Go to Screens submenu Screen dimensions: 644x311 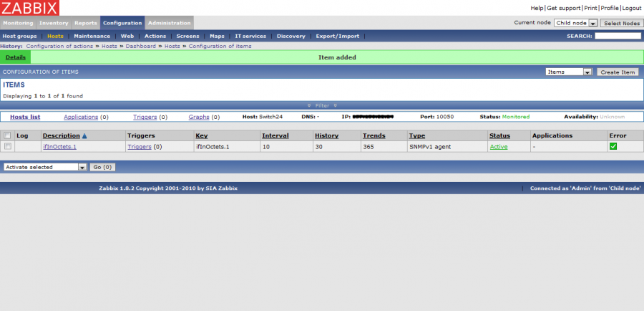click(187, 37)
